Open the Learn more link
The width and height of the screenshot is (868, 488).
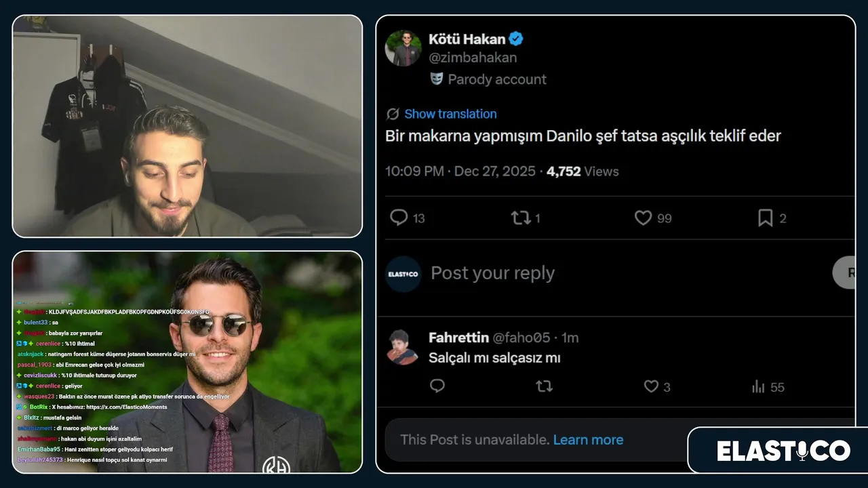pos(588,440)
